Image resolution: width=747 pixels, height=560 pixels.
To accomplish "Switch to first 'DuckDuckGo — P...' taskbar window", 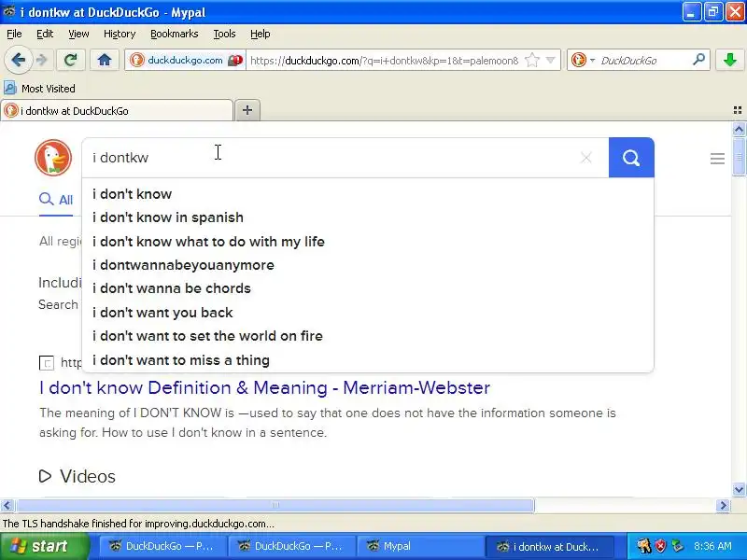I will [162, 546].
